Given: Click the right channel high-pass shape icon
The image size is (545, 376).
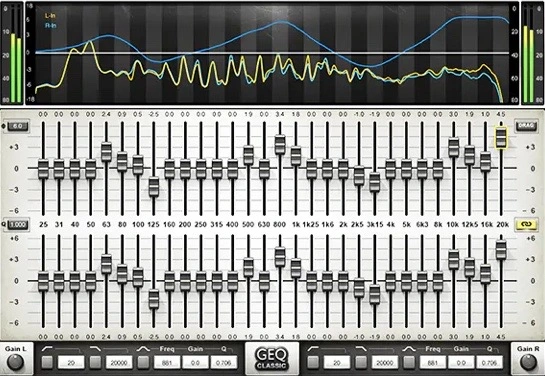Looking at the screenshot, I should click(313, 349).
